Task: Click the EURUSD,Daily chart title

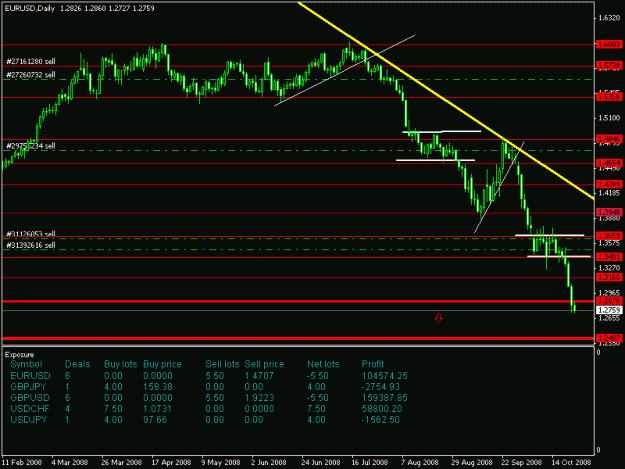Action: tap(30, 8)
